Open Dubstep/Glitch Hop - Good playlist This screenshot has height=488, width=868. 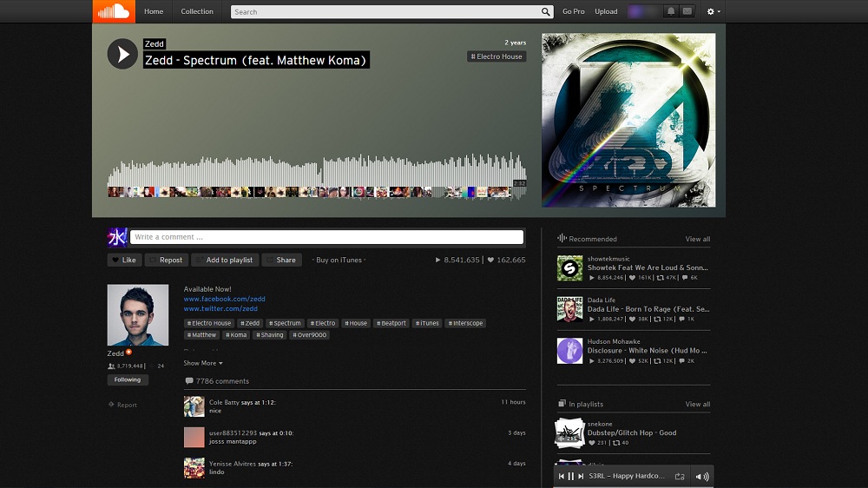(632, 432)
